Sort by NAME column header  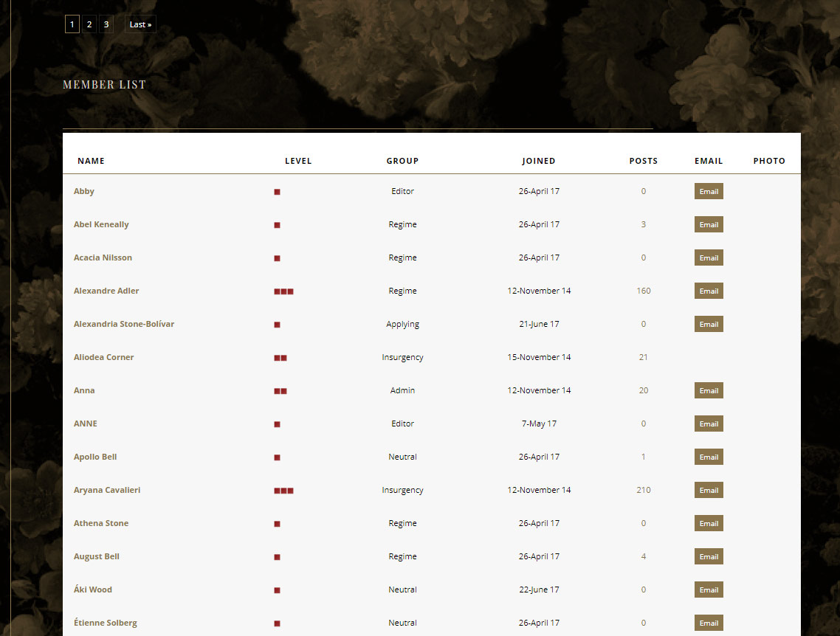91,161
